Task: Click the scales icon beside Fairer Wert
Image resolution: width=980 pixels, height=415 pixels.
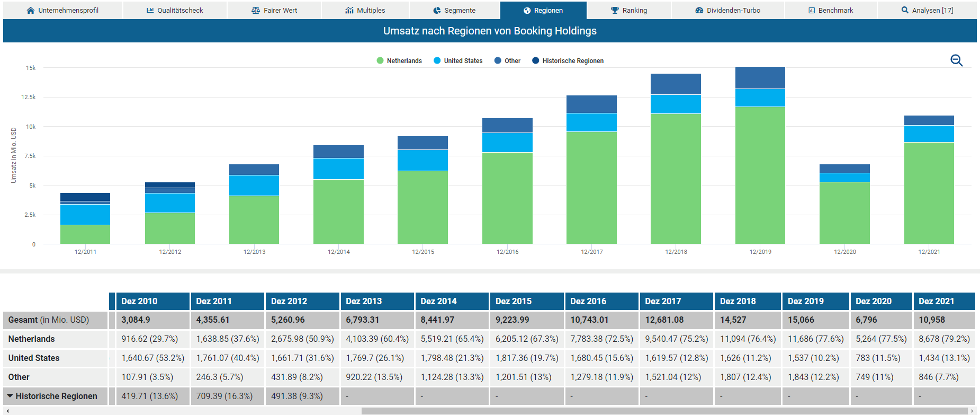Action: pyautogui.click(x=256, y=11)
